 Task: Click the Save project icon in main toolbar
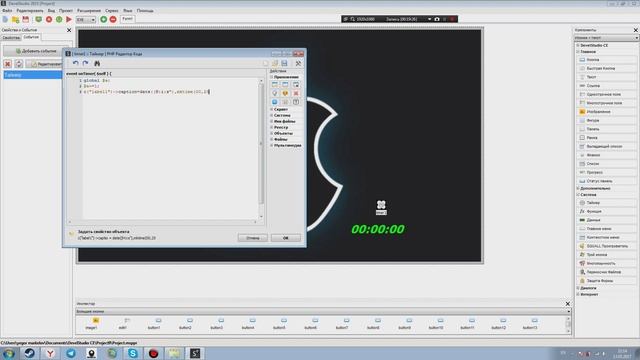pos(26,19)
